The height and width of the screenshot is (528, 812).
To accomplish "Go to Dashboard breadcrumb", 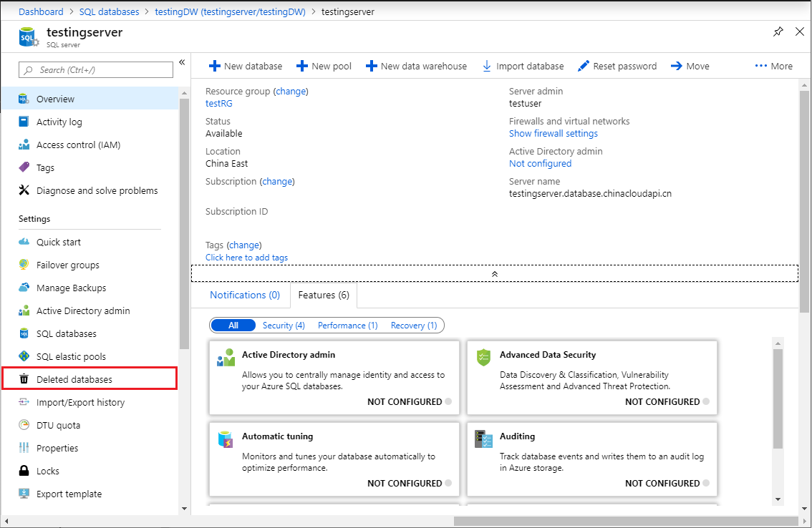I will 41,11.
